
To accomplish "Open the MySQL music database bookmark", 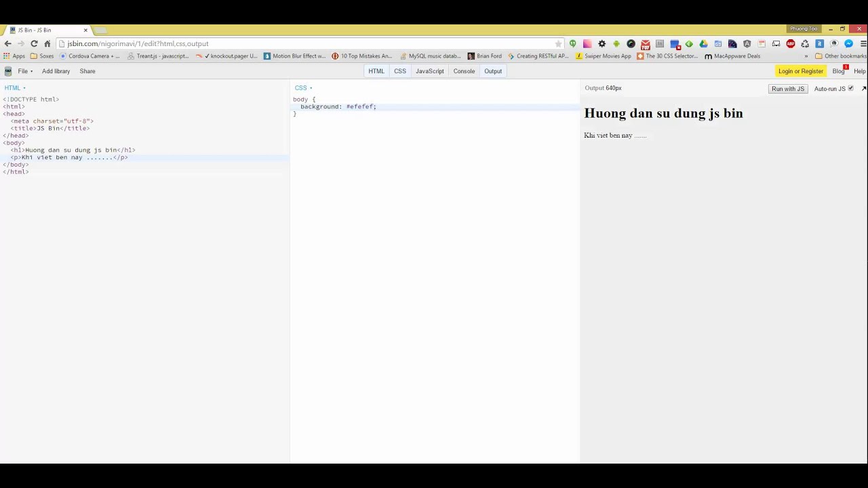I will [x=430, y=56].
